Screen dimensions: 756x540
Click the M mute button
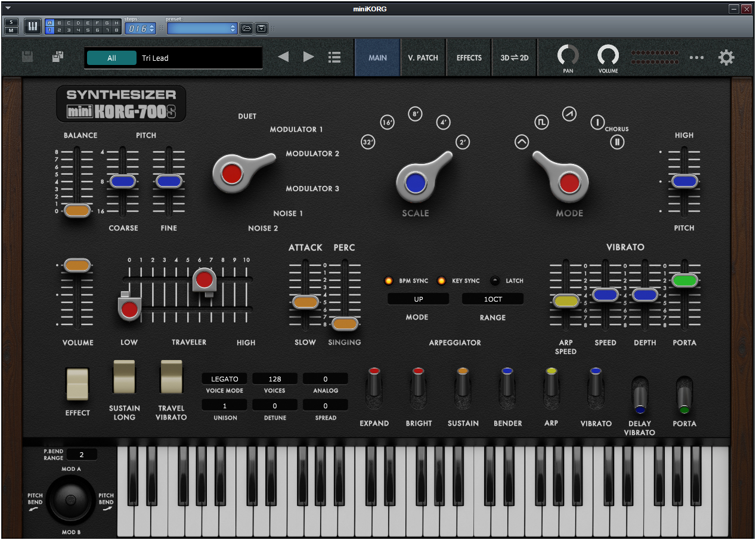[11, 30]
